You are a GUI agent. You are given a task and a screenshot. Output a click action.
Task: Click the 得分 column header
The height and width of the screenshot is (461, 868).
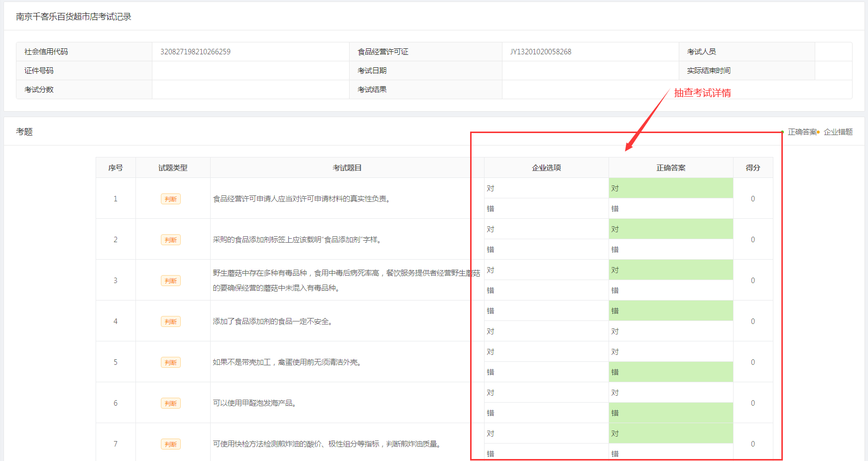click(752, 168)
